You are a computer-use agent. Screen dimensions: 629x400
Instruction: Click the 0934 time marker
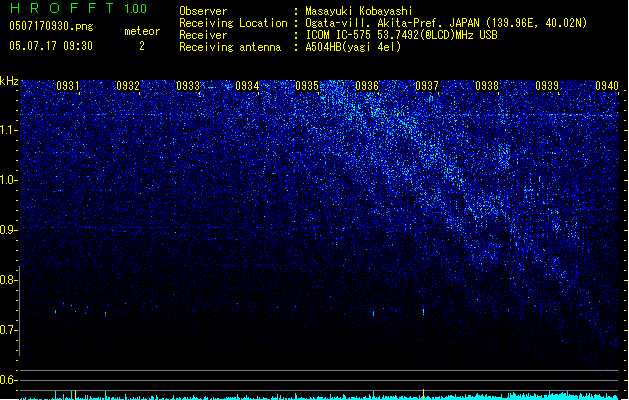(x=247, y=85)
